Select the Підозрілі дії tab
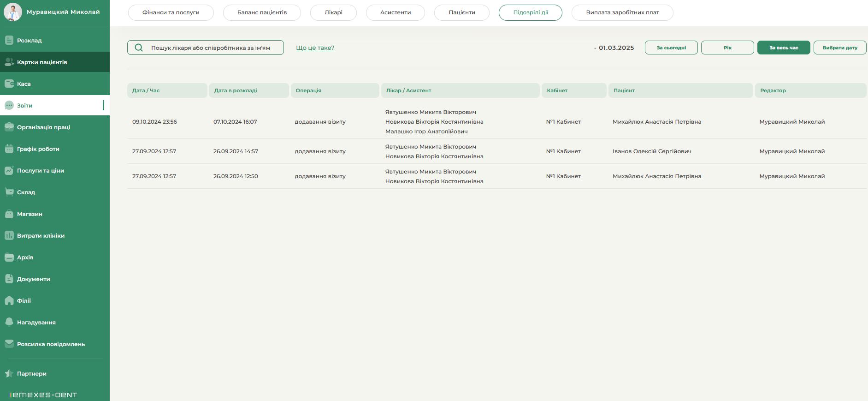 click(x=531, y=12)
